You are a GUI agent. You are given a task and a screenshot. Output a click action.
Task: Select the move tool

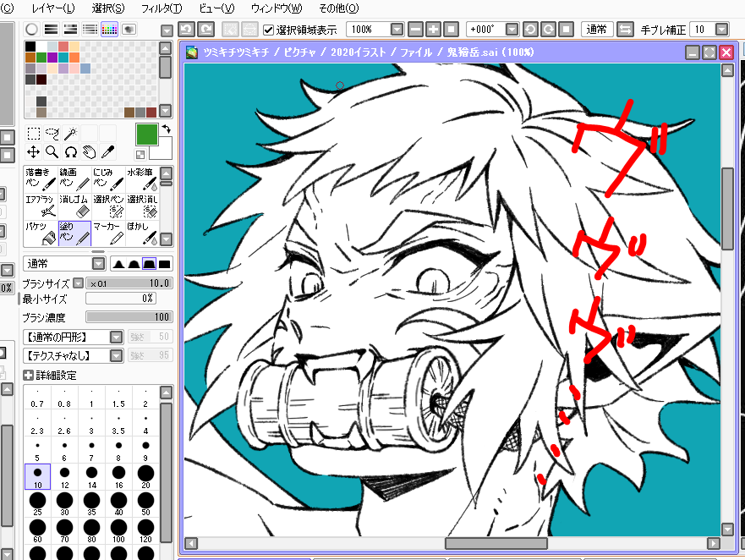[33, 151]
